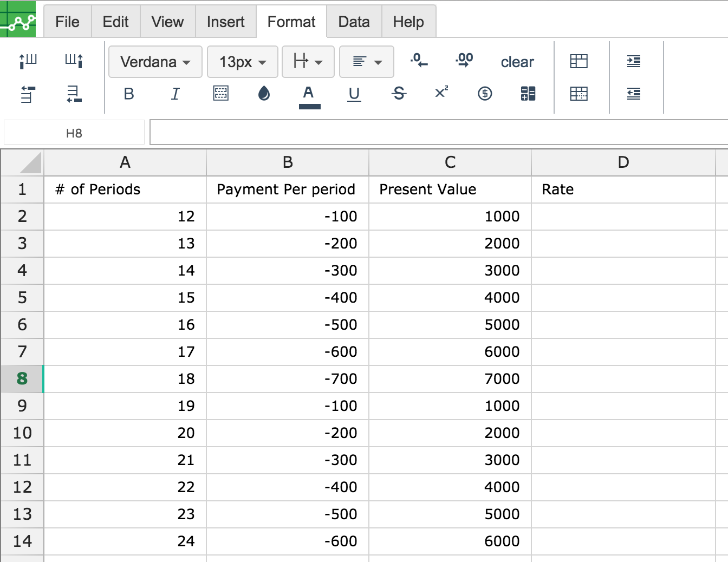
Task: Toggle italic text style
Action: pos(175,94)
